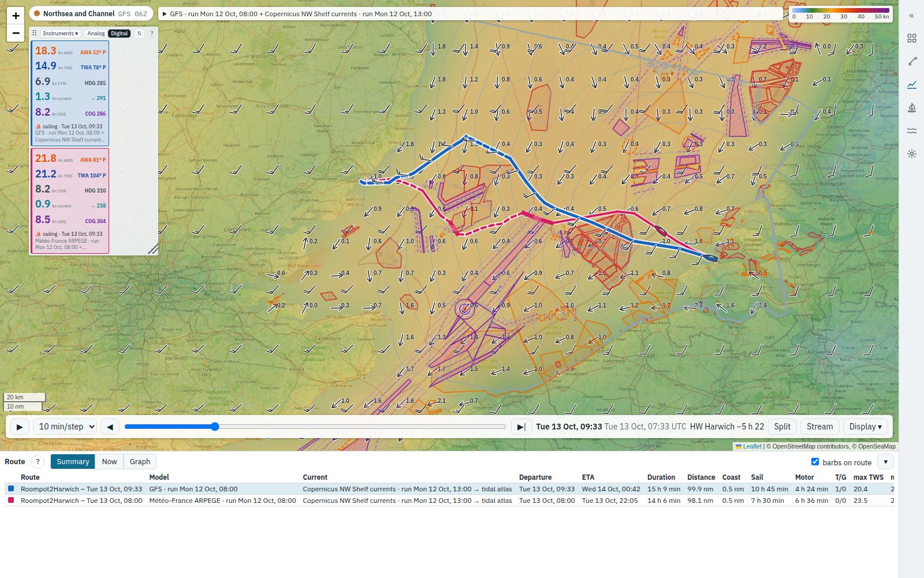Zoom in on the map
Viewport: 924px width, 578px height.
pos(16,16)
